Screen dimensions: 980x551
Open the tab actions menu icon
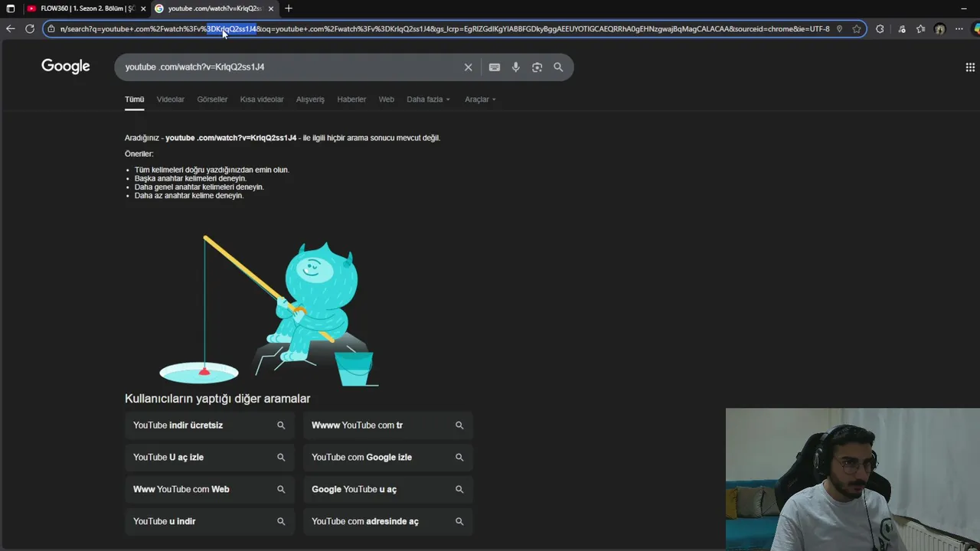point(11,8)
